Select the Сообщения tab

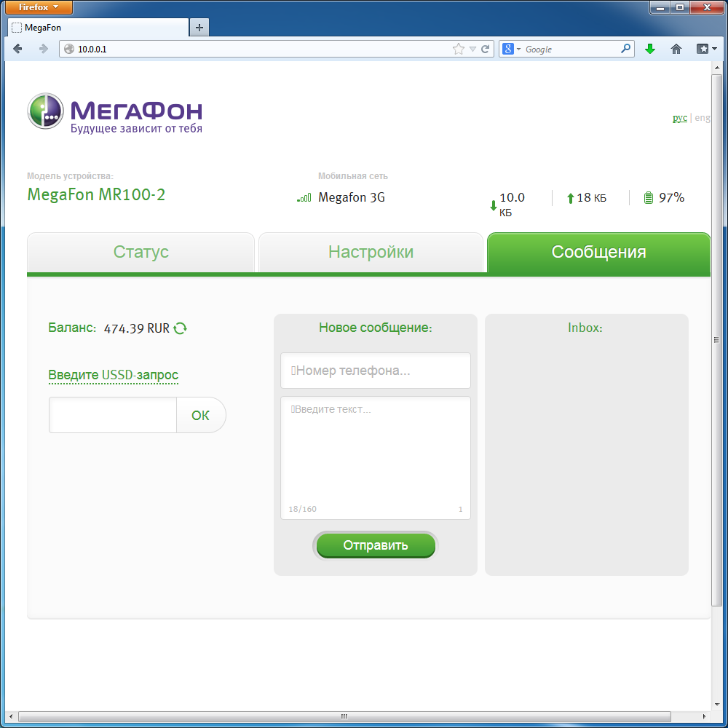pos(598,252)
